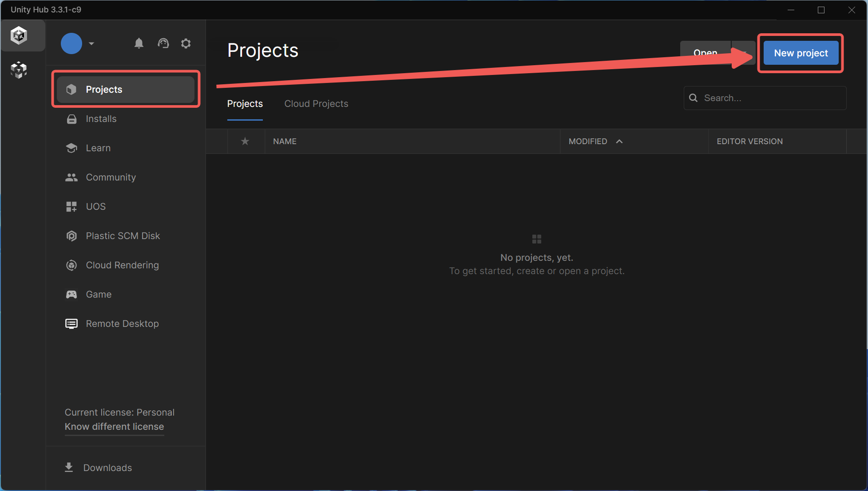This screenshot has height=491, width=868.
Task: Click Current license: Personal text
Action: (x=119, y=412)
